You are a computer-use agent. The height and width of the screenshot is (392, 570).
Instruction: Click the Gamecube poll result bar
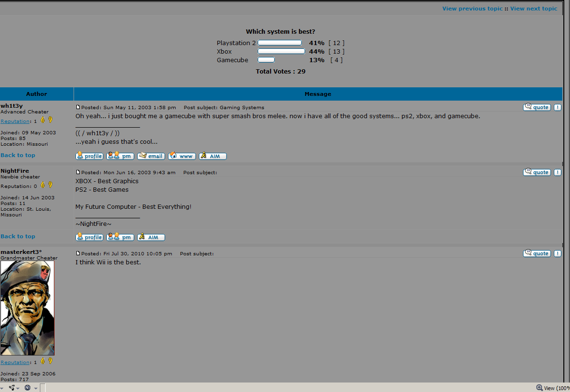point(266,60)
